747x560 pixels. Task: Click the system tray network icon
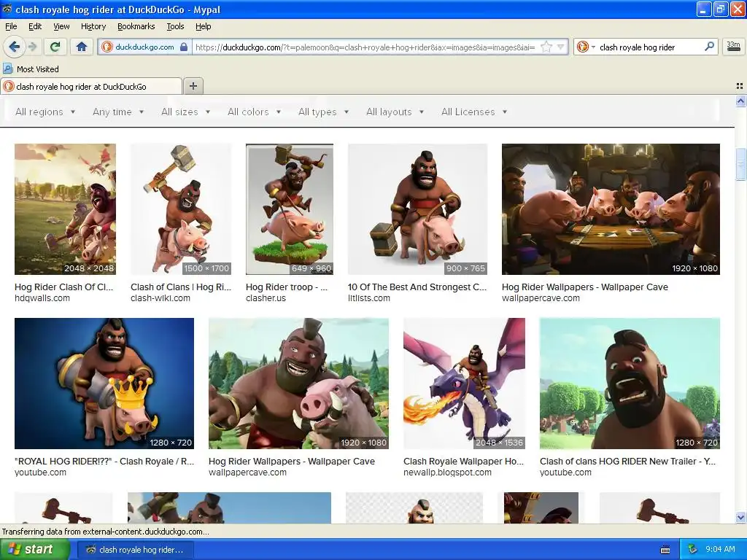[x=693, y=550]
